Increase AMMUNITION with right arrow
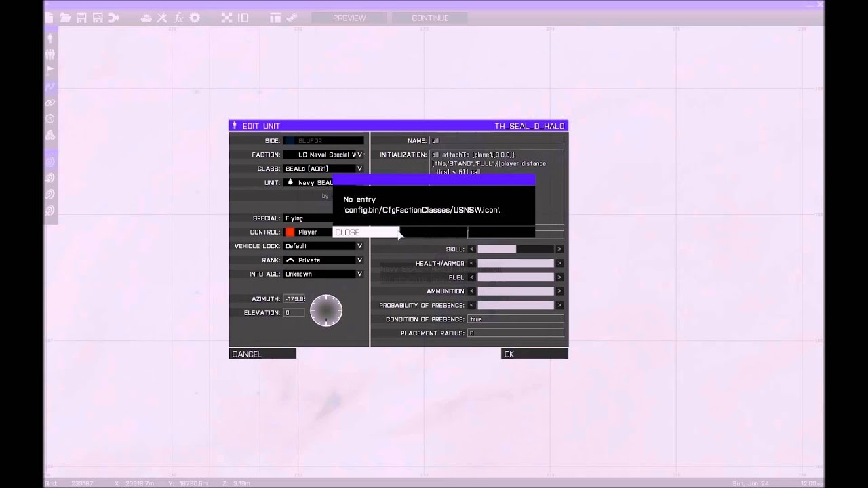Image resolution: width=868 pixels, height=488 pixels. coord(559,291)
